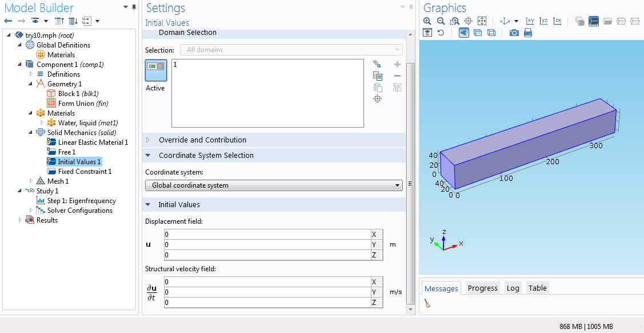Click the displacement field X input
This screenshot has width=644, height=333.
[x=266, y=235]
